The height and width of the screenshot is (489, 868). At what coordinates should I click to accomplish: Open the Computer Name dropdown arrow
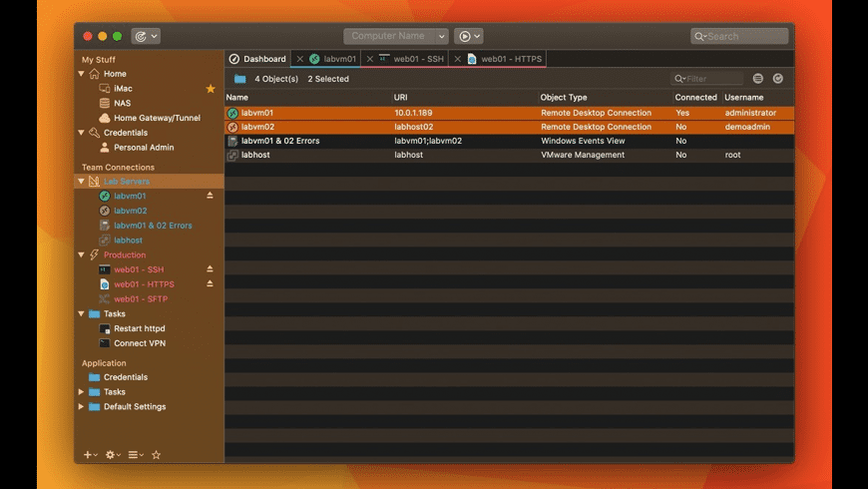click(x=441, y=36)
